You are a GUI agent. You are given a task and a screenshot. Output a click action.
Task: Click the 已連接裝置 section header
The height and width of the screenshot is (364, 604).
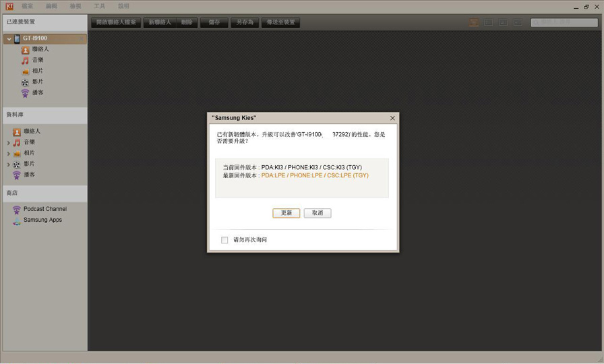tap(44, 22)
